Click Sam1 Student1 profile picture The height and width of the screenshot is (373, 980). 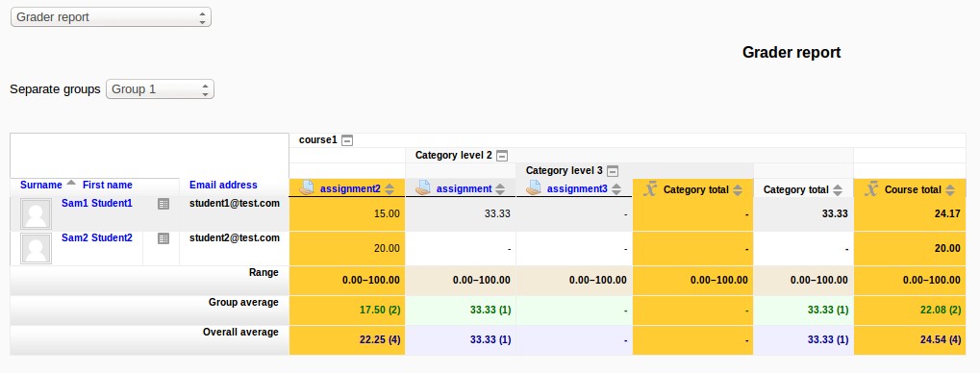pyautogui.click(x=36, y=213)
